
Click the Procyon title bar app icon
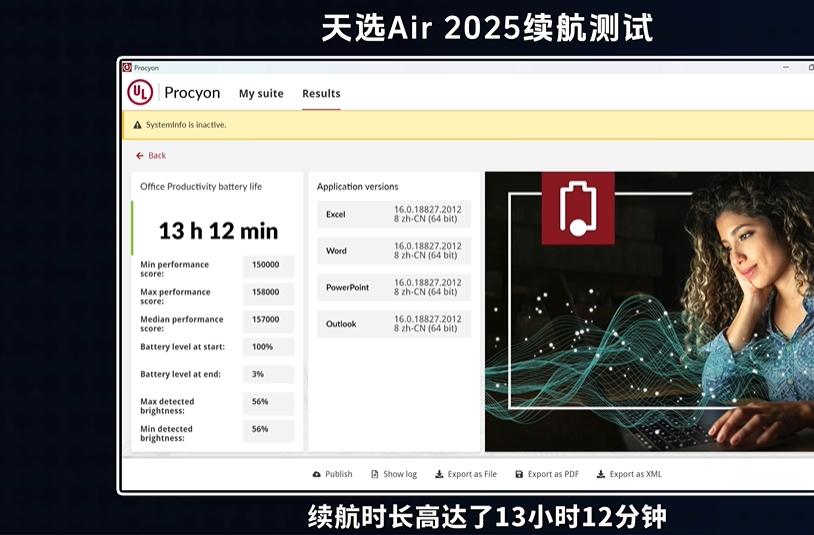127,67
